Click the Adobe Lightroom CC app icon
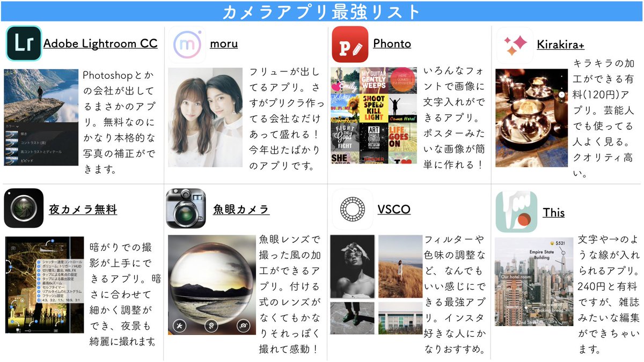 click(x=24, y=43)
